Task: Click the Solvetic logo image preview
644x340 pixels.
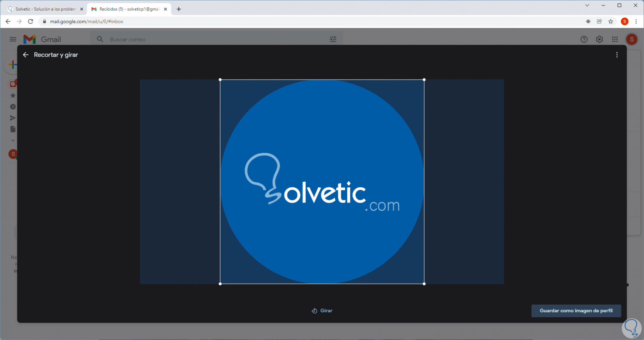Action: pos(322,182)
